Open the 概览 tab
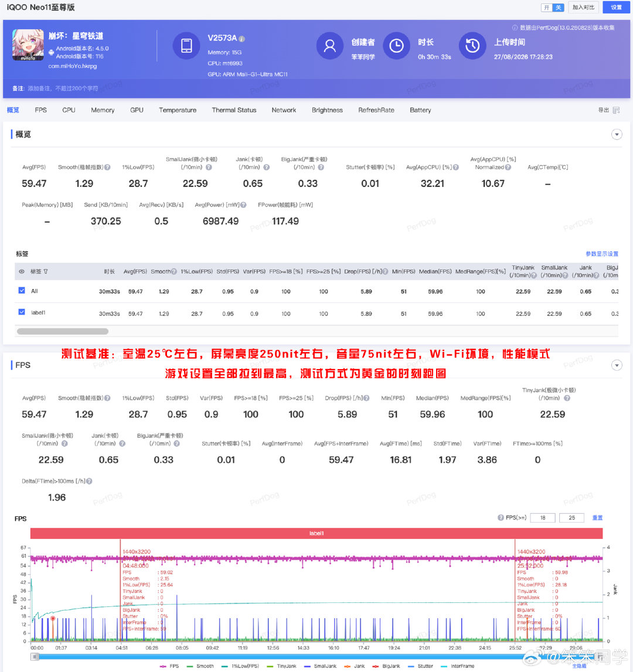The image size is (633, 672). point(13,110)
